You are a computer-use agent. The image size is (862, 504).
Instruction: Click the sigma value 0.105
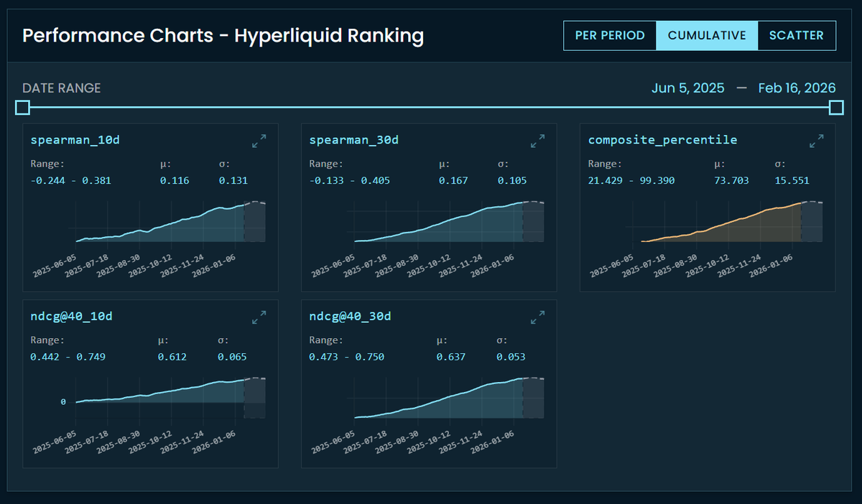512,180
